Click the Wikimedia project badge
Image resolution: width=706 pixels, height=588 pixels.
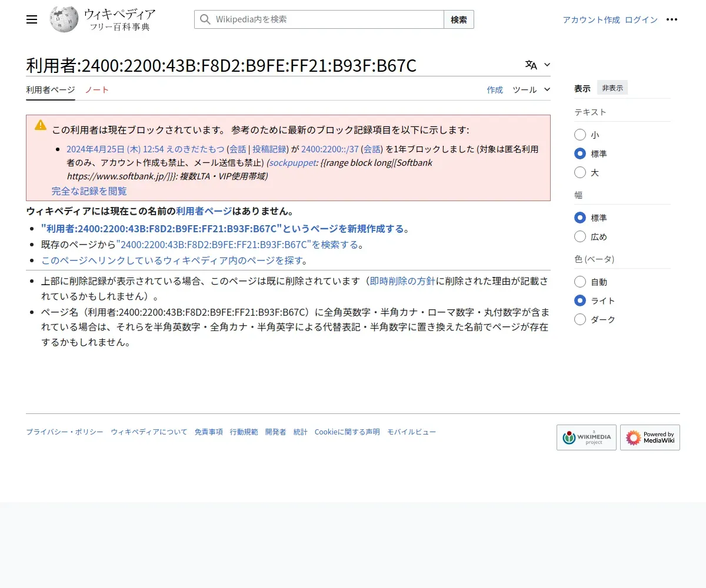point(586,437)
